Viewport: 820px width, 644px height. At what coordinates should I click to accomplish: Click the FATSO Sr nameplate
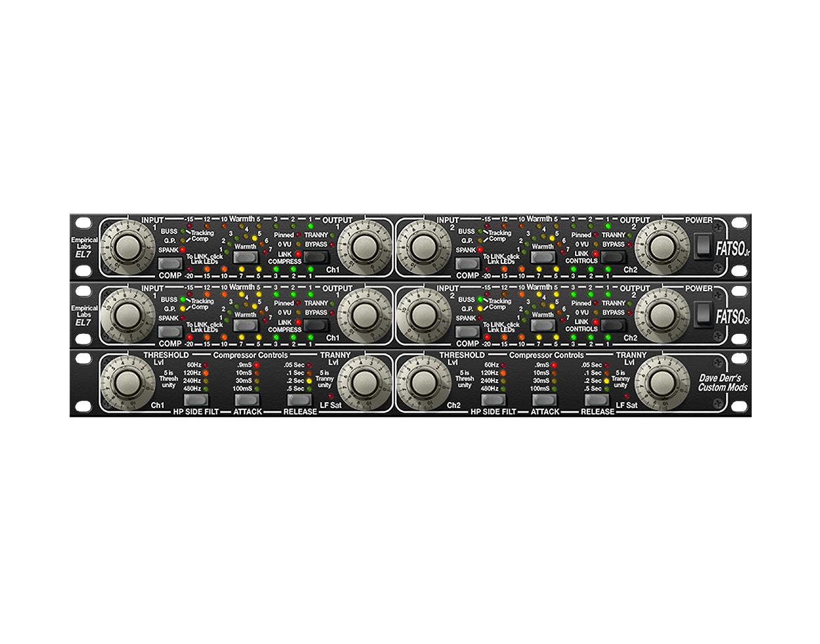[x=733, y=317]
